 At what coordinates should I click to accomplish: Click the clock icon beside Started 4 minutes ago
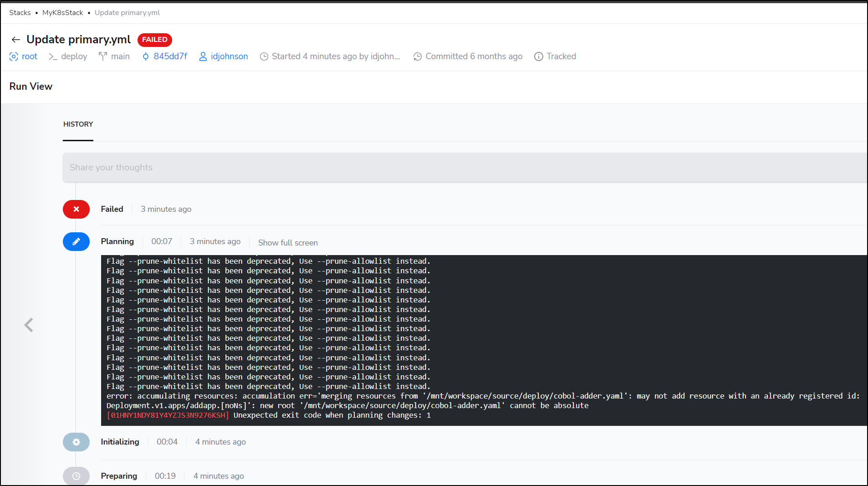[264, 56]
